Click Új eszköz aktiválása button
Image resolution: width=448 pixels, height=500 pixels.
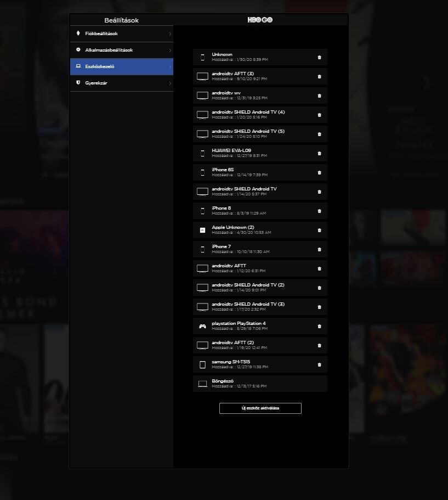click(260, 408)
